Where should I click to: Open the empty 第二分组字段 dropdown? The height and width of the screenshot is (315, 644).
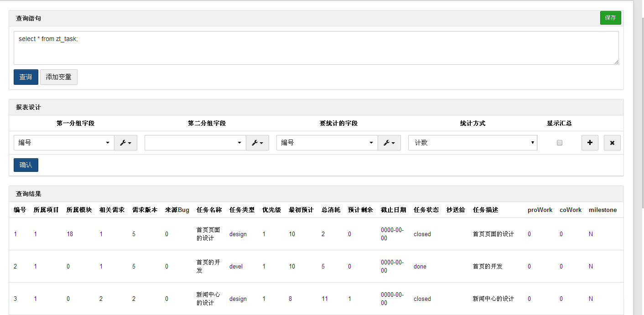(x=195, y=143)
